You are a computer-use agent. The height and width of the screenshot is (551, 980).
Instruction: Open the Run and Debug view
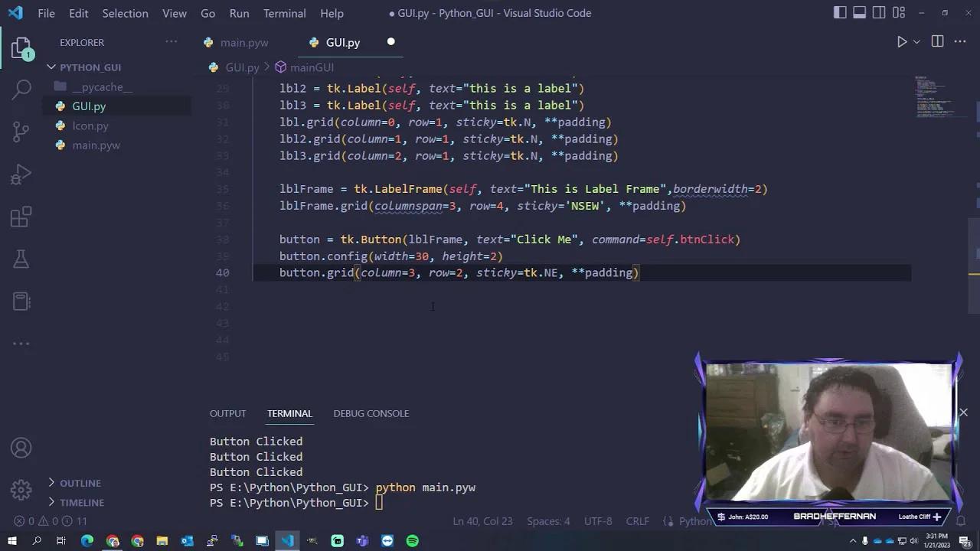(x=21, y=174)
